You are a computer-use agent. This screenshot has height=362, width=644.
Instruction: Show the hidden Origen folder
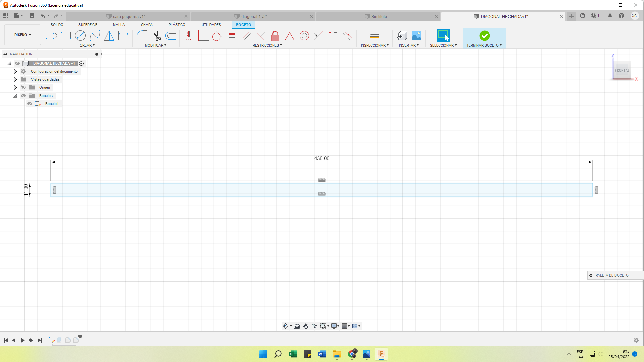(x=23, y=87)
